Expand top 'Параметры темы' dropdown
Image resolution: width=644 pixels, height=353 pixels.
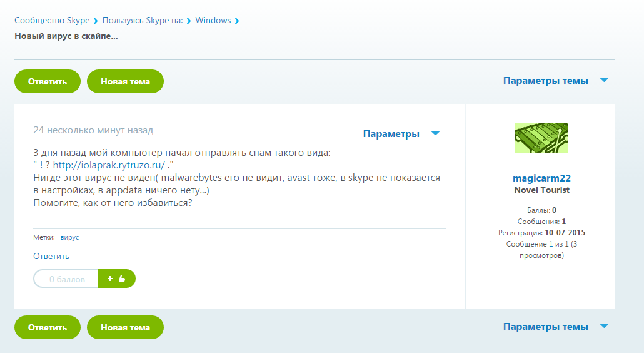tap(556, 81)
